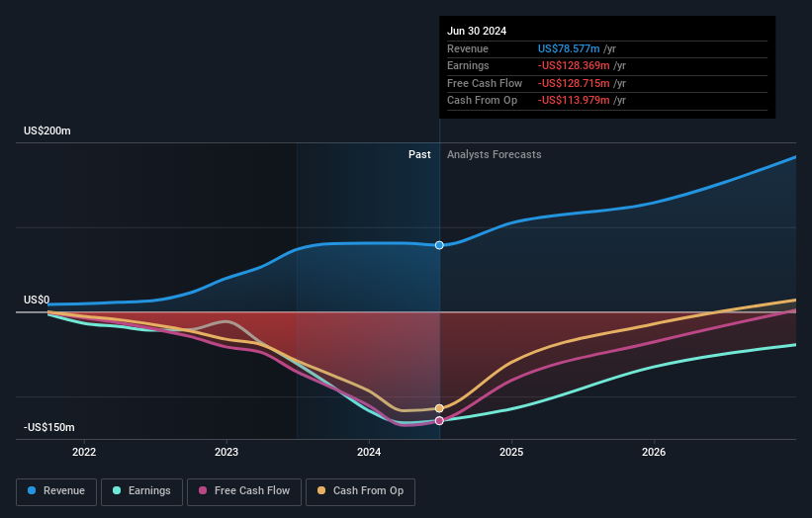Click the Revenue row label in tooltip
Screen dimensions: 812x518
click(x=468, y=48)
